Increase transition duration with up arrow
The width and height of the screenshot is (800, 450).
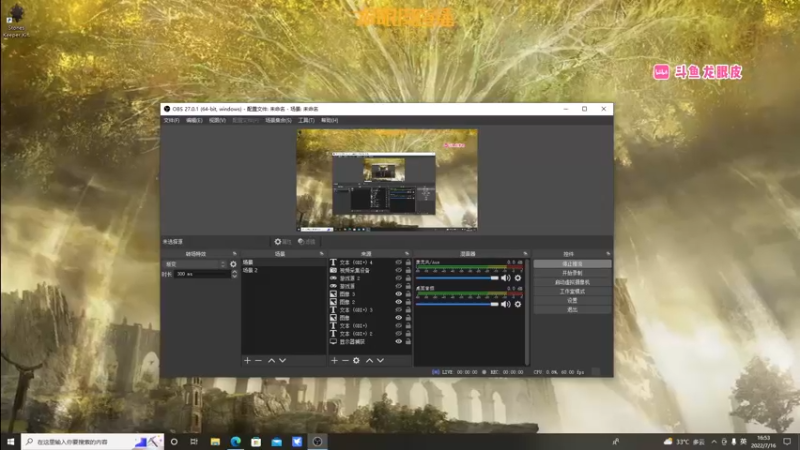[234, 272]
